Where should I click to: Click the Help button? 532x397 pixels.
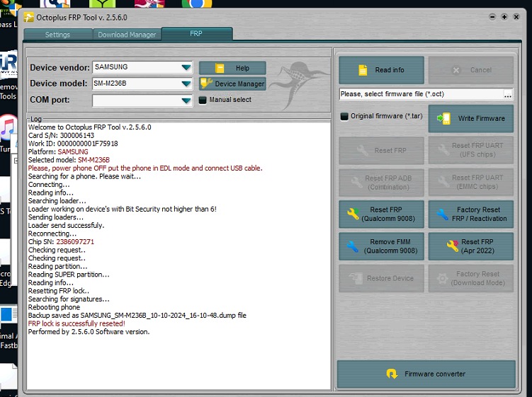(232, 68)
